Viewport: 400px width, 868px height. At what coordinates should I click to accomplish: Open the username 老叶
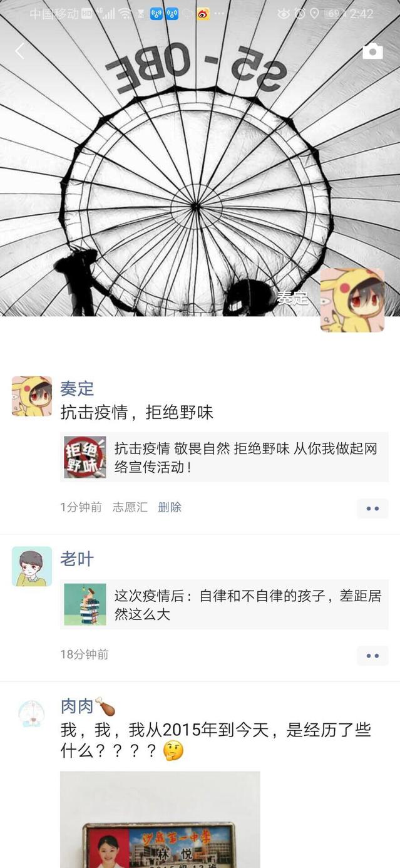(77, 559)
